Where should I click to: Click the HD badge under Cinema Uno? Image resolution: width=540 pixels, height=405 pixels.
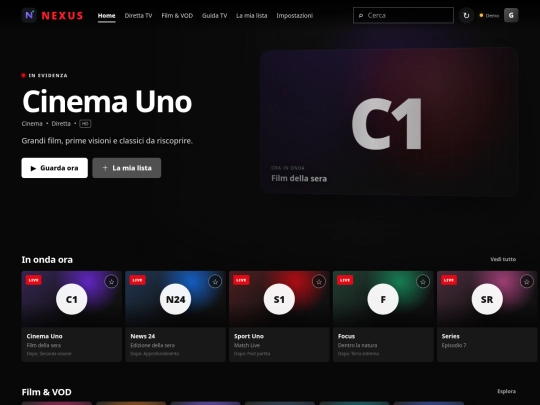click(85, 124)
